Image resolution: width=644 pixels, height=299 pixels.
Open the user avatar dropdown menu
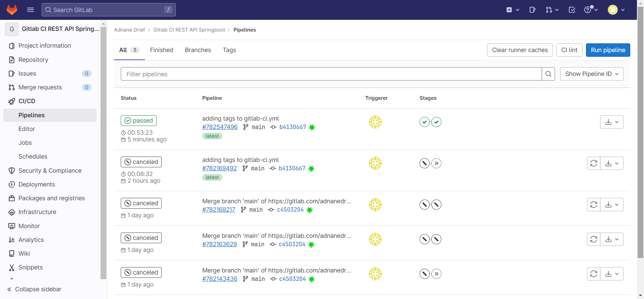click(x=616, y=10)
